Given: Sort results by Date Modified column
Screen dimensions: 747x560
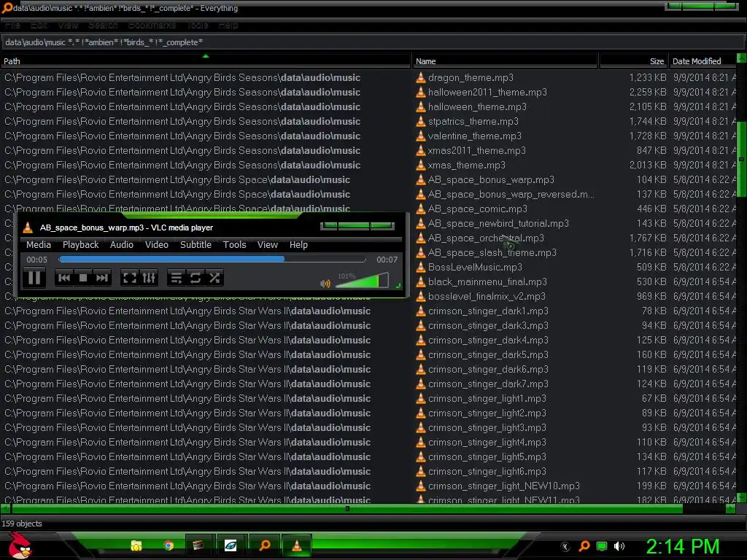Looking at the screenshot, I should pos(703,61).
